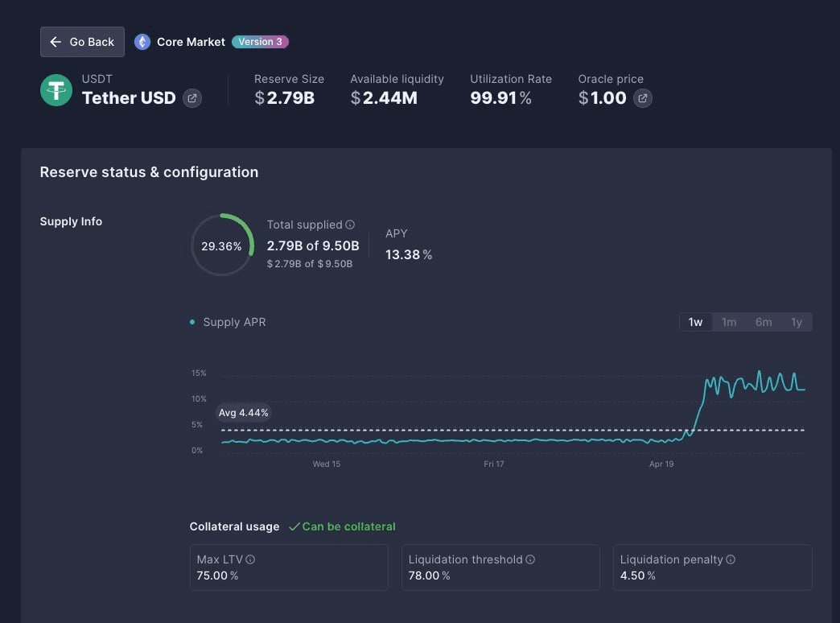Switch chart range to 6m

[764, 322]
